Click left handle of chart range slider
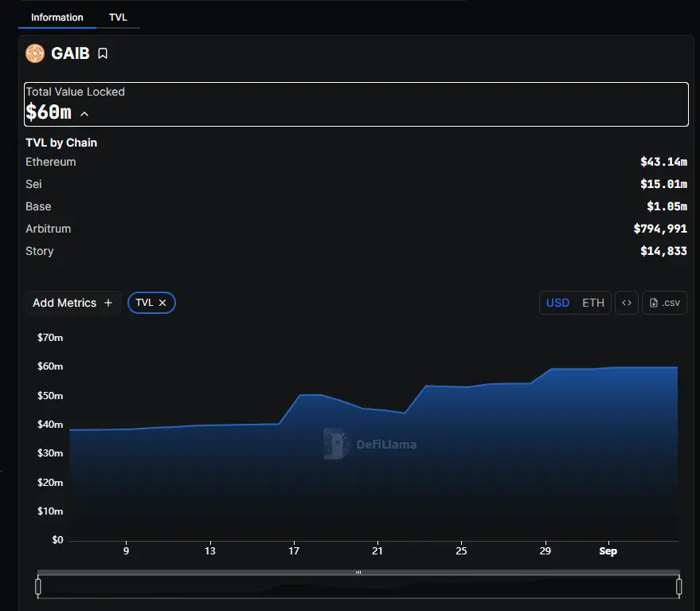The width and height of the screenshot is (700, 611). 38,586
